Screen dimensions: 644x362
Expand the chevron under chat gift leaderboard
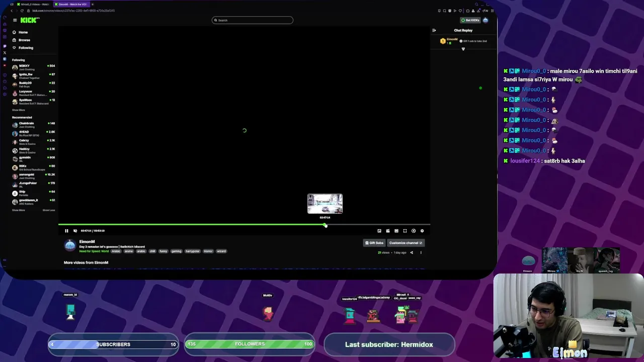tap(463, 49)
